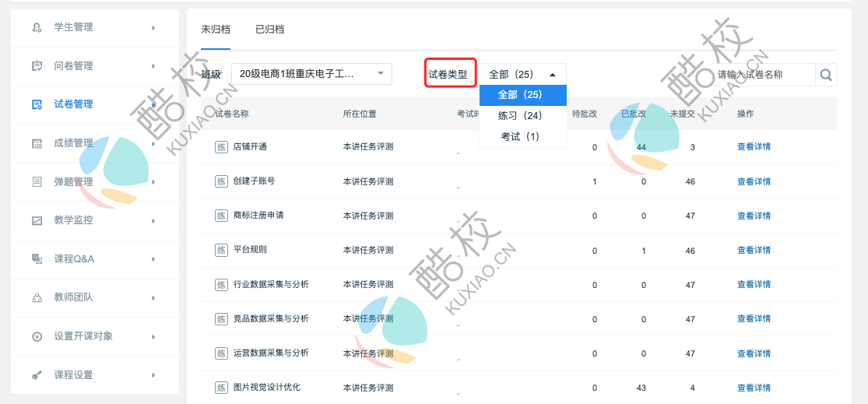This screenshot has width=868, height=404.
Task: Click the search magnifier icon
Action: (826, 75)
